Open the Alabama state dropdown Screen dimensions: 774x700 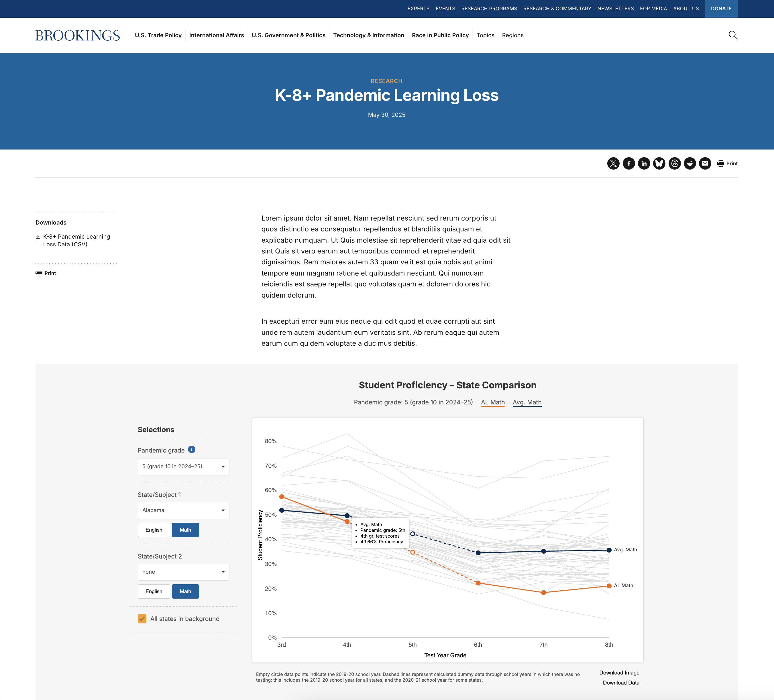(x=183, y=510)
